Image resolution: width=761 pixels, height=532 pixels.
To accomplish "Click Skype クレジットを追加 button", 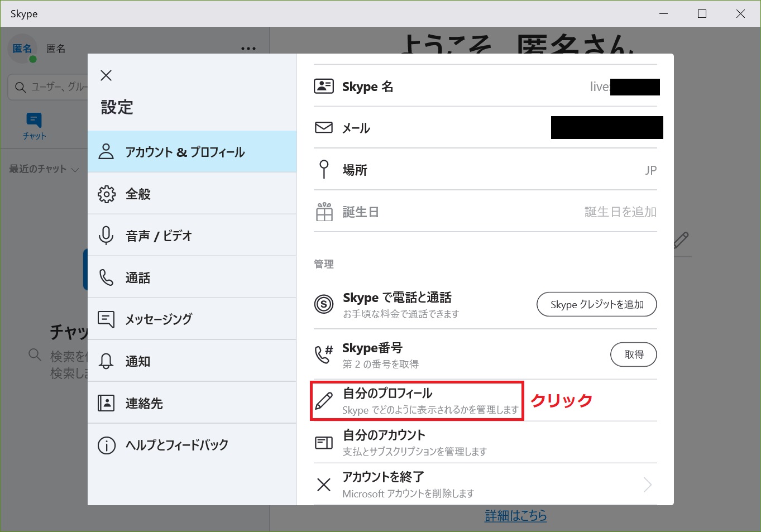I will 597,304.
